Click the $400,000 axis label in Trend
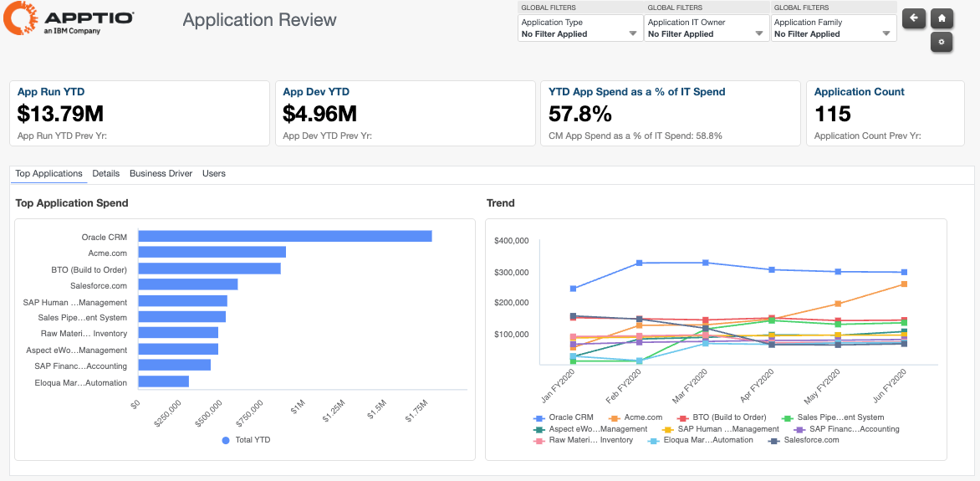The height and width of the screenshot is (481, 980). tap(511, 241)
